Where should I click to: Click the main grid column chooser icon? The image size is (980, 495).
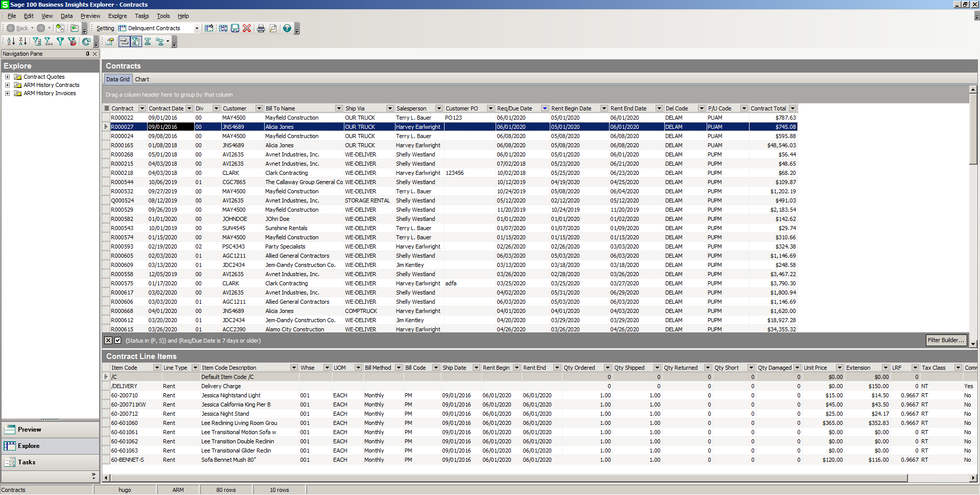[107, 108]
